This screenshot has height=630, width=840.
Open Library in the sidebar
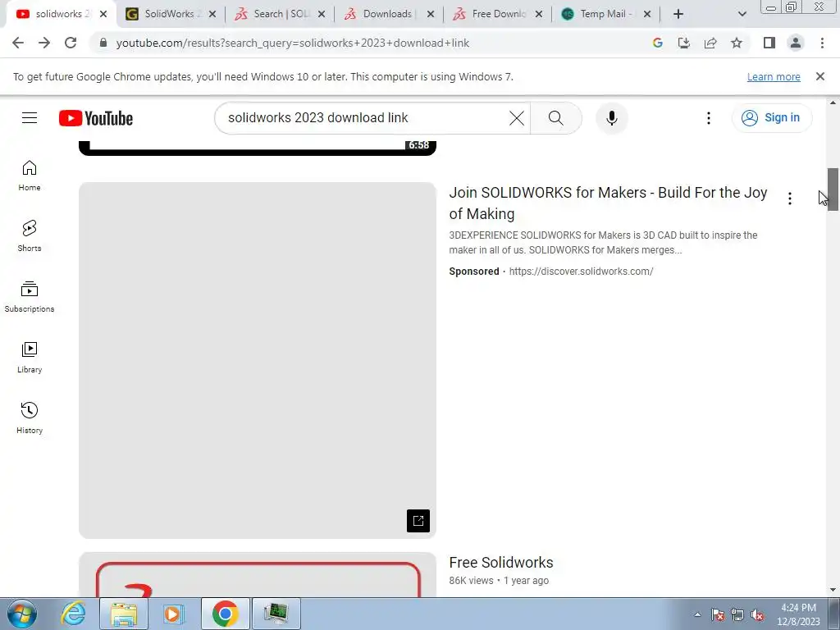click(x=30, y=358)
